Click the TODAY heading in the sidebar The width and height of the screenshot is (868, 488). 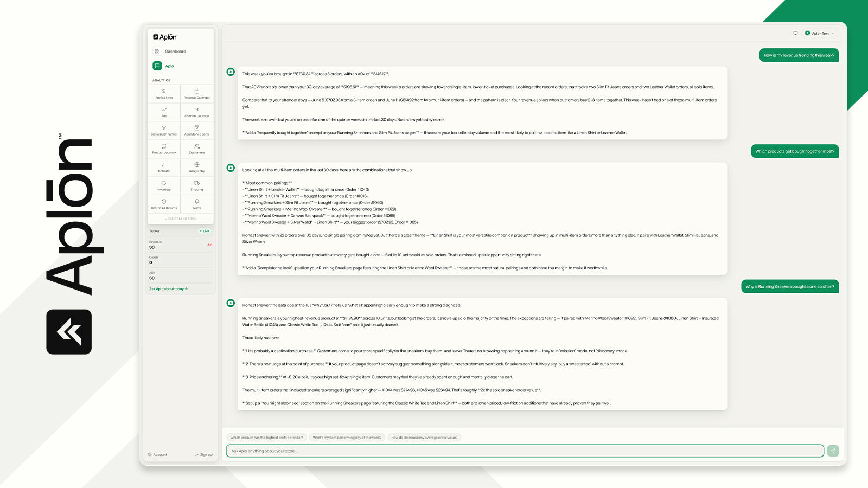point(155,231)
